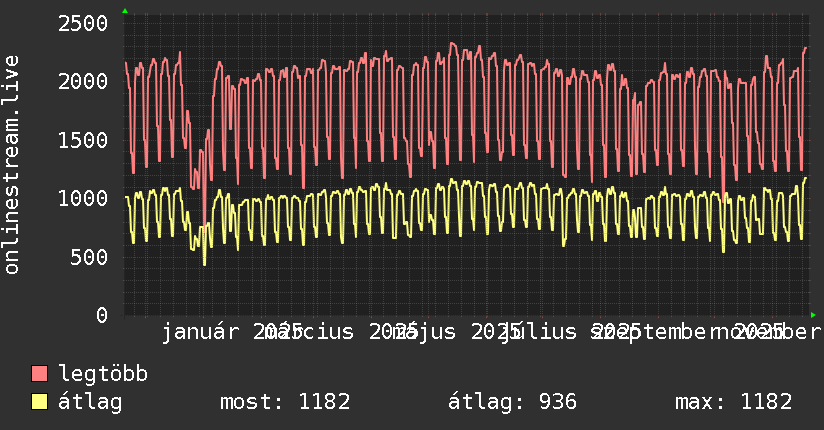
Task: Click the 1000 y-axis label
Action: coord(83,199)
